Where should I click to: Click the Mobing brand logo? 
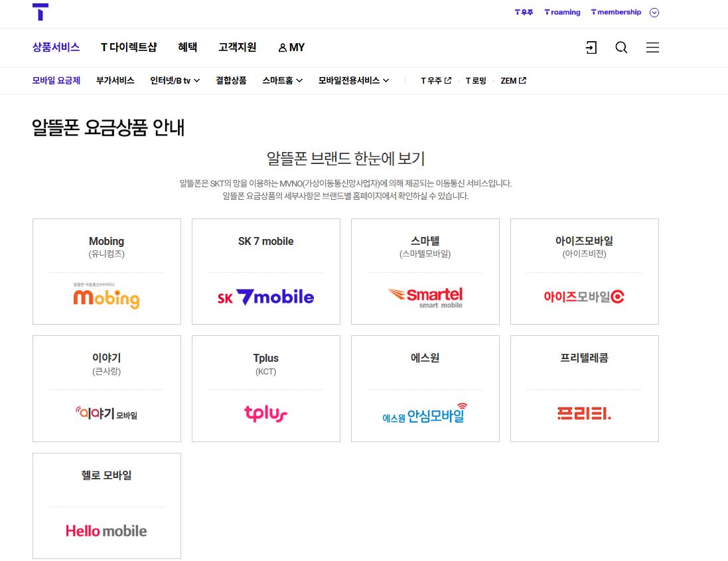point(106,295)
